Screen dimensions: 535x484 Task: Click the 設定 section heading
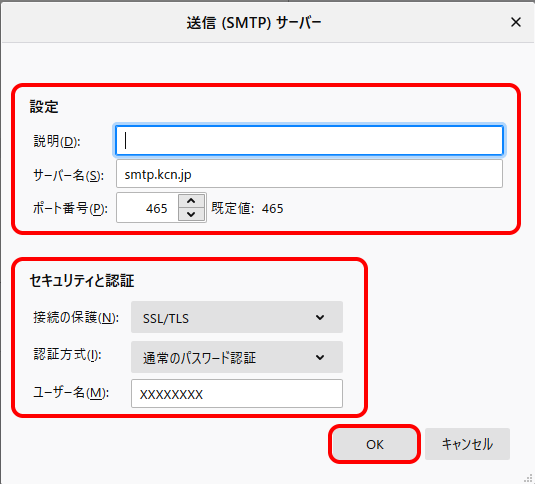point(44,106)
